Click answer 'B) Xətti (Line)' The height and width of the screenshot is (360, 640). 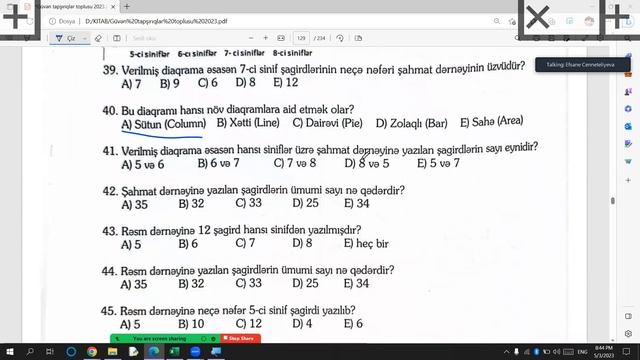248,123
